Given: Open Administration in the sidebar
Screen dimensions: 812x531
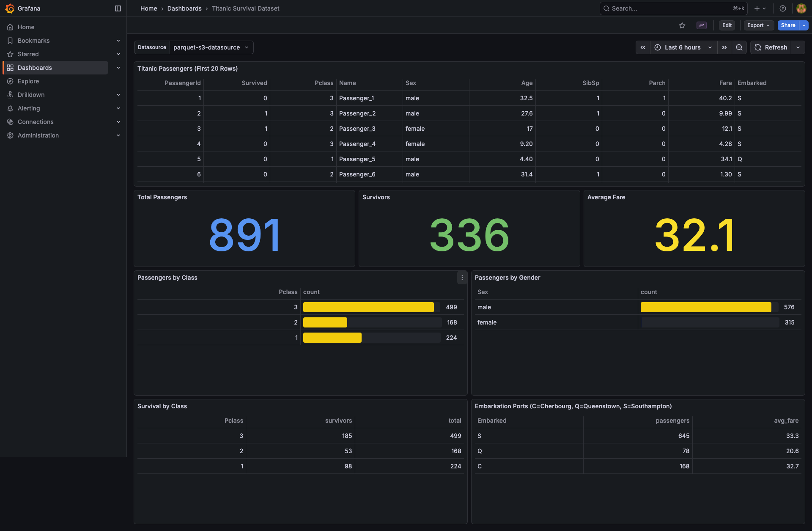Looking at the screenshot, I should click(38, 135).
